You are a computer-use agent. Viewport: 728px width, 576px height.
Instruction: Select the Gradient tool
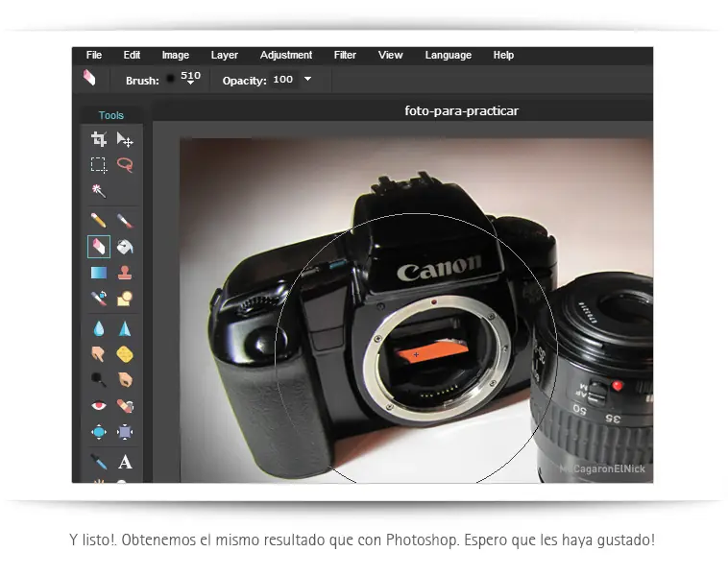coord(98,273)
